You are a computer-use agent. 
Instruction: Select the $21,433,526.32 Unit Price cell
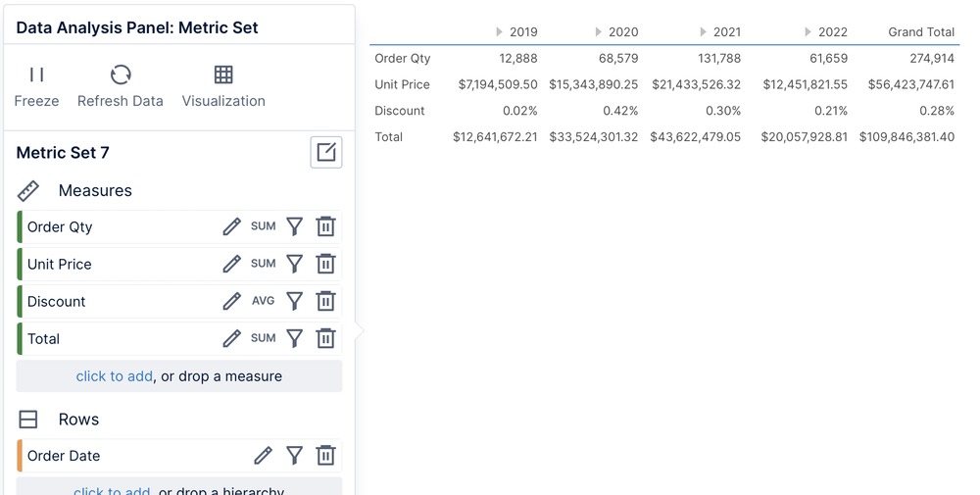pyautogui.click(x=696, y=84)
